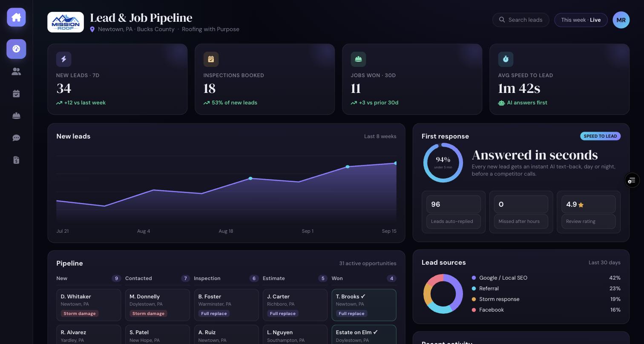Click the Mission Roof logo

coord(66,22)
